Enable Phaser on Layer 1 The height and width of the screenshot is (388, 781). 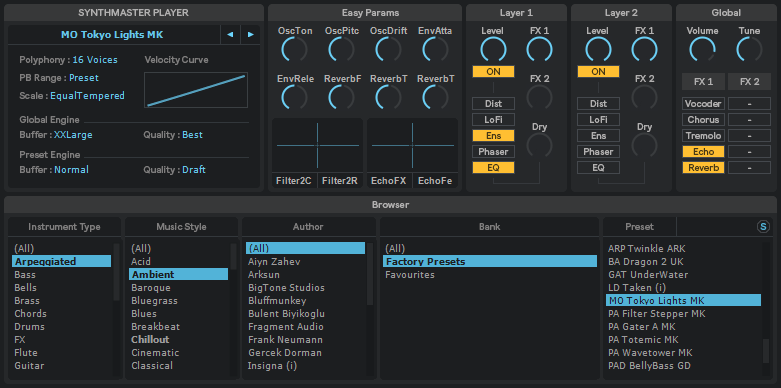[493, 151]
